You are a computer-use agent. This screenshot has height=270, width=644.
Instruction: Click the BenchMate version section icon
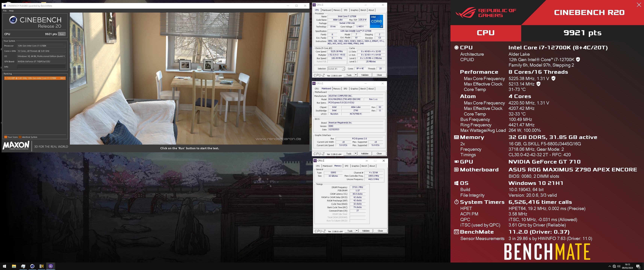(456, 232)
